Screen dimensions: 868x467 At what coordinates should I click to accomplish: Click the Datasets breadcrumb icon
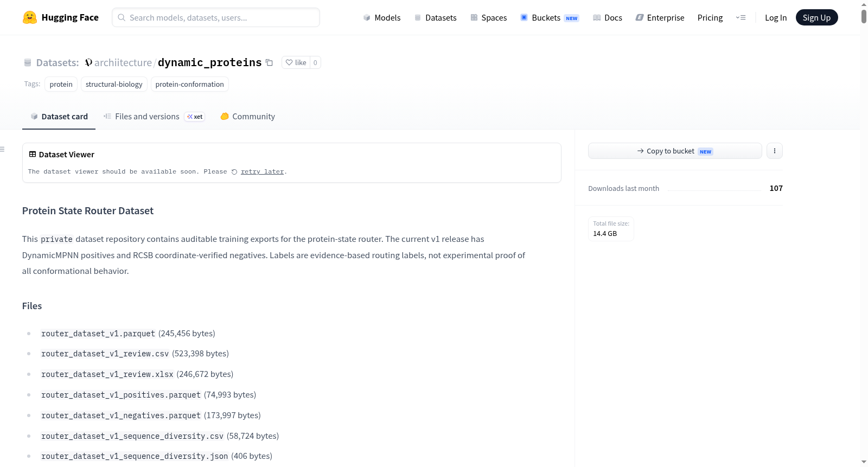[x=28, y=62]
